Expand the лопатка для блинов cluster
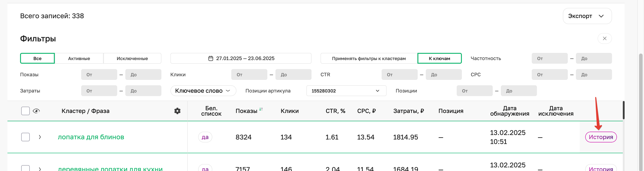The image size is (644, 171). pos(40,137)
